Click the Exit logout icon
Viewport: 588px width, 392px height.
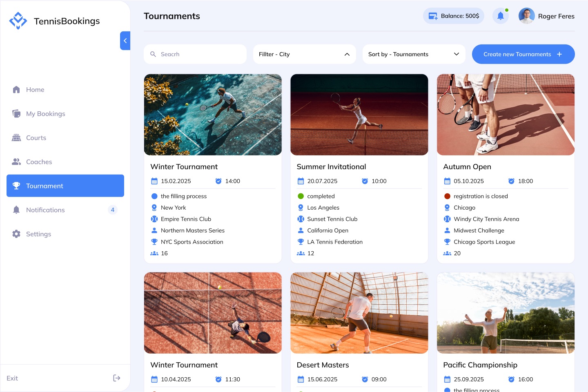click(x=117, y=378)
